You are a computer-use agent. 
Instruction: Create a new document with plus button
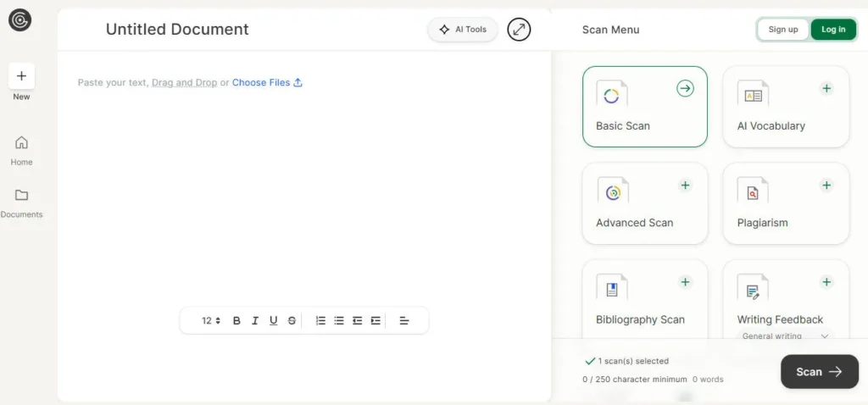[x=21, y=76]
